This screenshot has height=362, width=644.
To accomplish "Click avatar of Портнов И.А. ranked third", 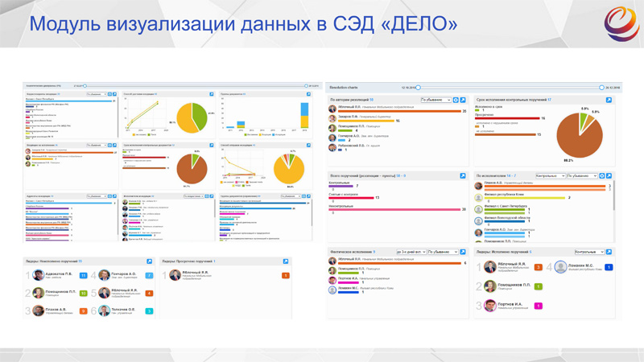I will coord(489,306).
